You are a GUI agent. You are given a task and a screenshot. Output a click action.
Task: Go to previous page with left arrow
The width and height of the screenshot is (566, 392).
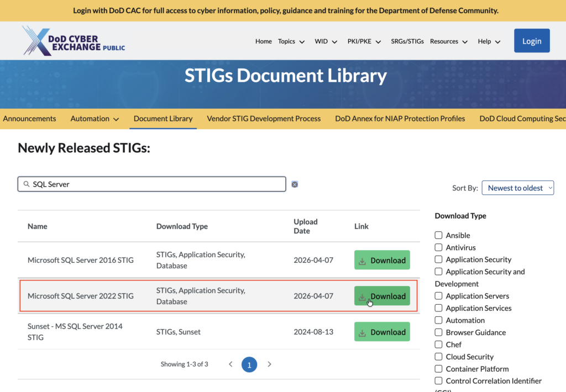pyautogui.click(x=230, y=364)
